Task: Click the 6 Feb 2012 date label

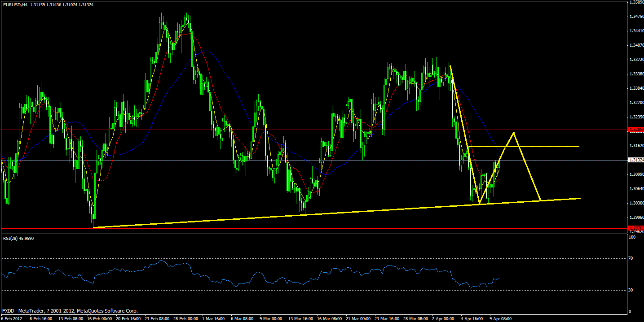Action: pos(11,319)
